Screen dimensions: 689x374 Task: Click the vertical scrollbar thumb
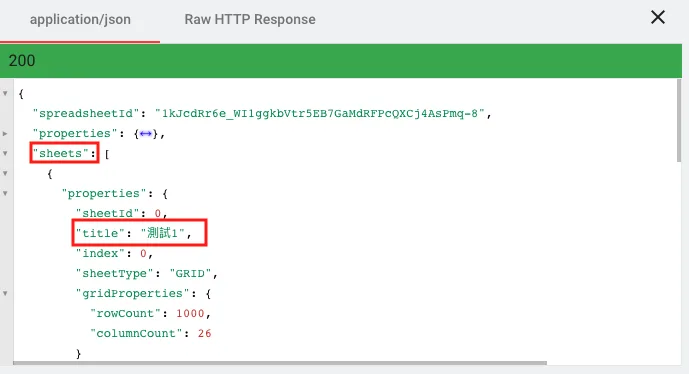[679, 120]
